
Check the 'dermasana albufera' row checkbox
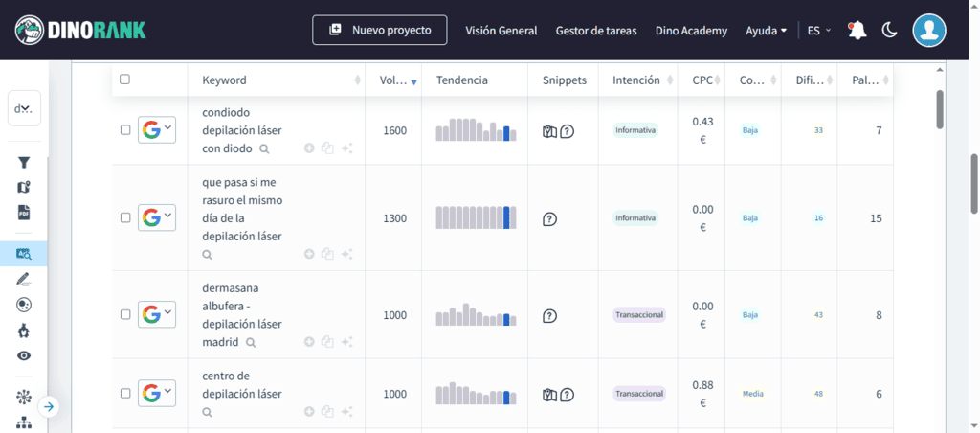pyautogui.click(x=125, y=314)
